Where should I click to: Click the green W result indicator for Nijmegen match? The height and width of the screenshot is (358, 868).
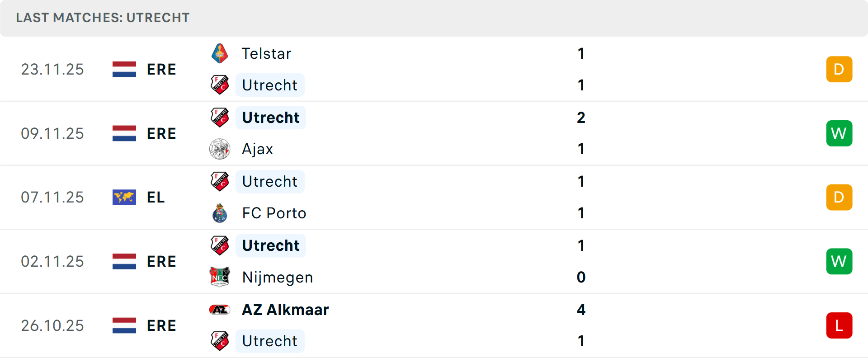click(839, 261)
